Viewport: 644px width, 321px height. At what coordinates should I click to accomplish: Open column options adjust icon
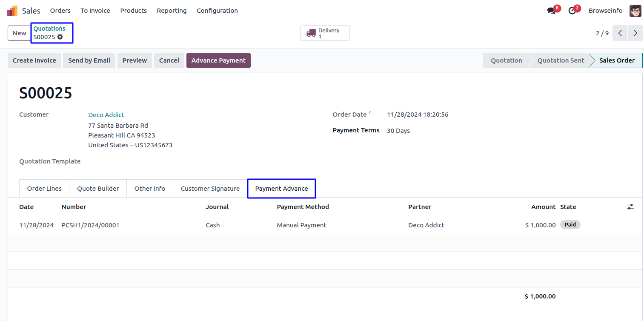point(630,207)
